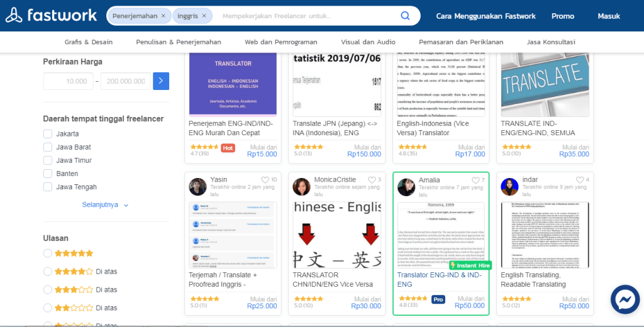Viewport: 644px width, 327px height.
Task: Select the five-star rating filter
Action: click(x=47, y=253)
